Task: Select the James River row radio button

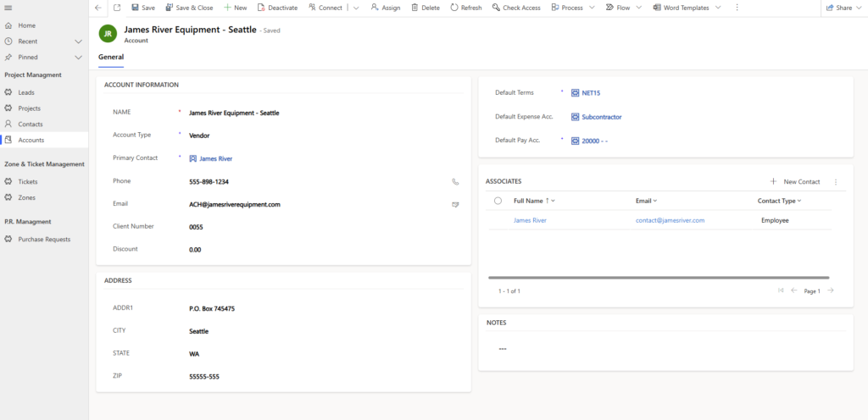Action: point(498,220)
